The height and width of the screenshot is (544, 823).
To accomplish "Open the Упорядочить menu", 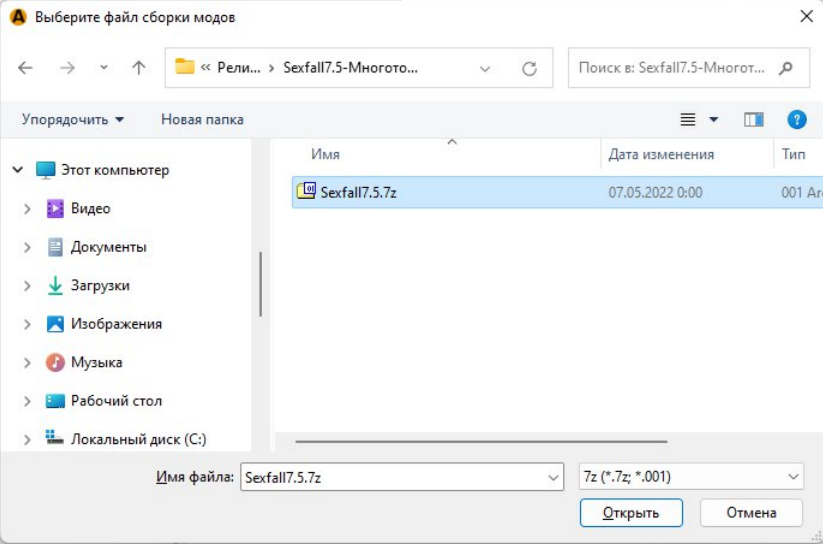I will [x=73, y=120].
